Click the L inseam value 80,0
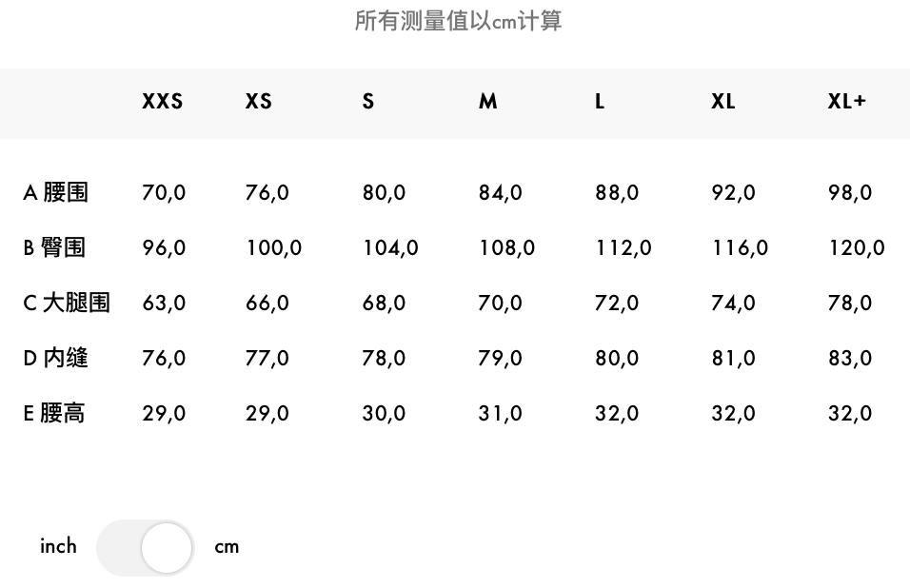 coord(617,359)
